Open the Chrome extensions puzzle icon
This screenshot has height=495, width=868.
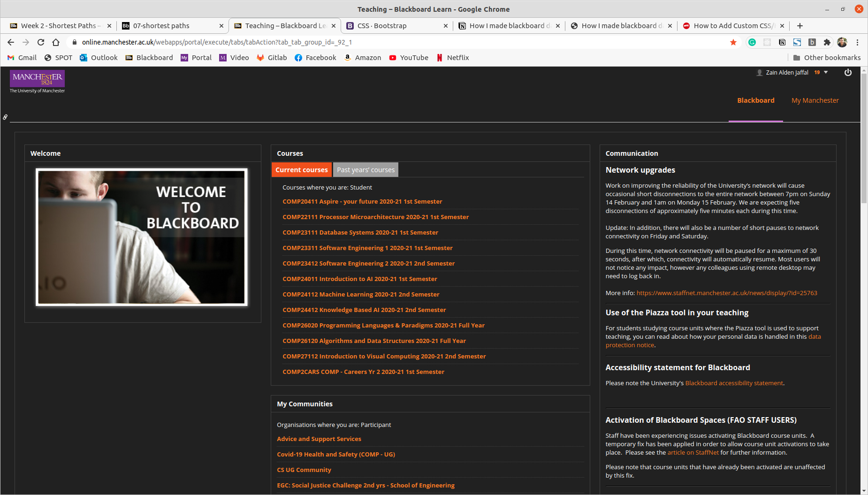click(x=827, y=42)
